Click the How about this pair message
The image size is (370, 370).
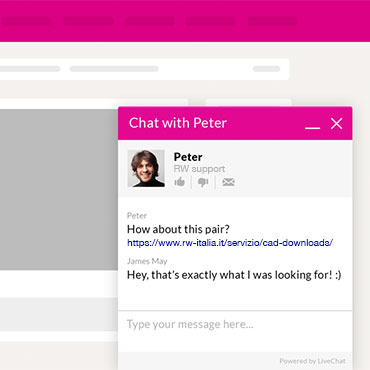178,229
